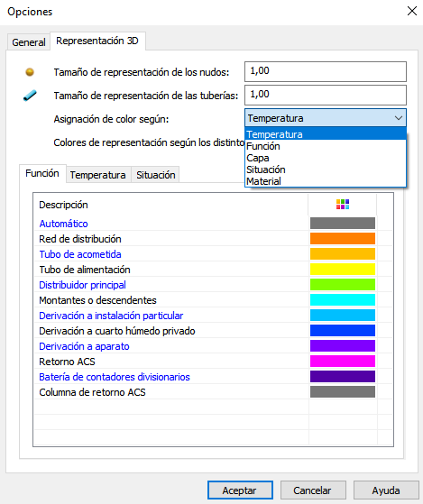
Task: Open the Situación color sub-tab
Action: click(x=156, y=175)
